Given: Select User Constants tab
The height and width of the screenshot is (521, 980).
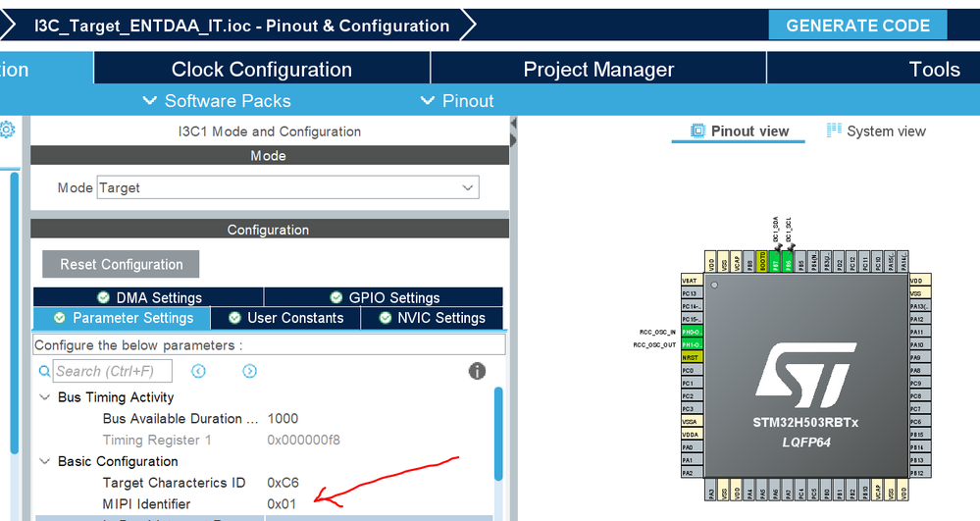Looking at the screenshot, I should coord(285,318).
